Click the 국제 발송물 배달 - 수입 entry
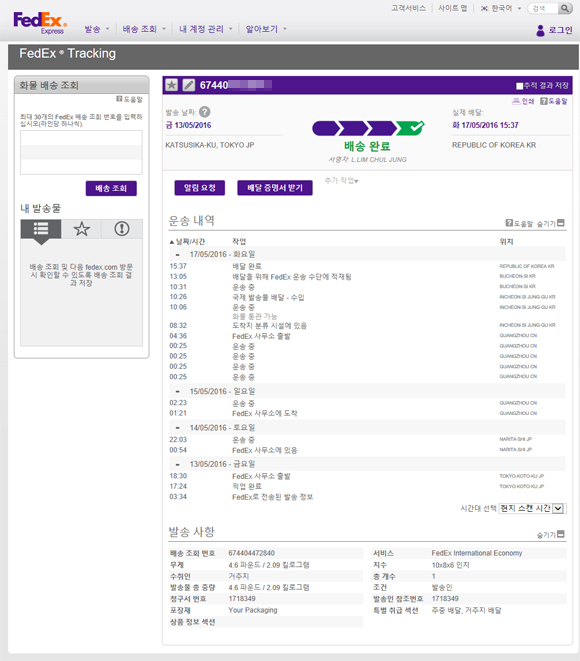 coord(268,297)
